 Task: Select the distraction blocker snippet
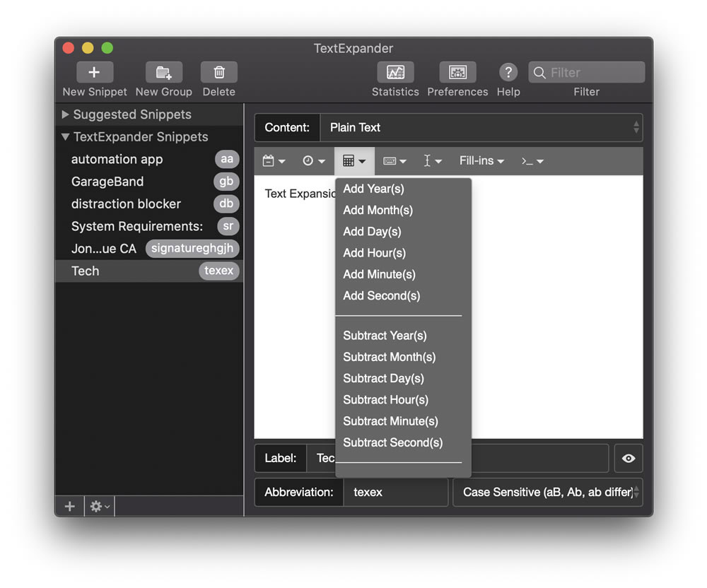(x=148, y=204)
